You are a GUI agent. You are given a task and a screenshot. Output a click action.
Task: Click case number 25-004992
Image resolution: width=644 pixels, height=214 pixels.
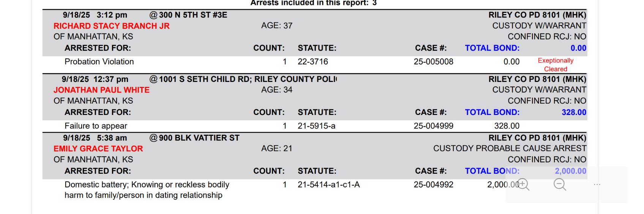pos(433,185)
